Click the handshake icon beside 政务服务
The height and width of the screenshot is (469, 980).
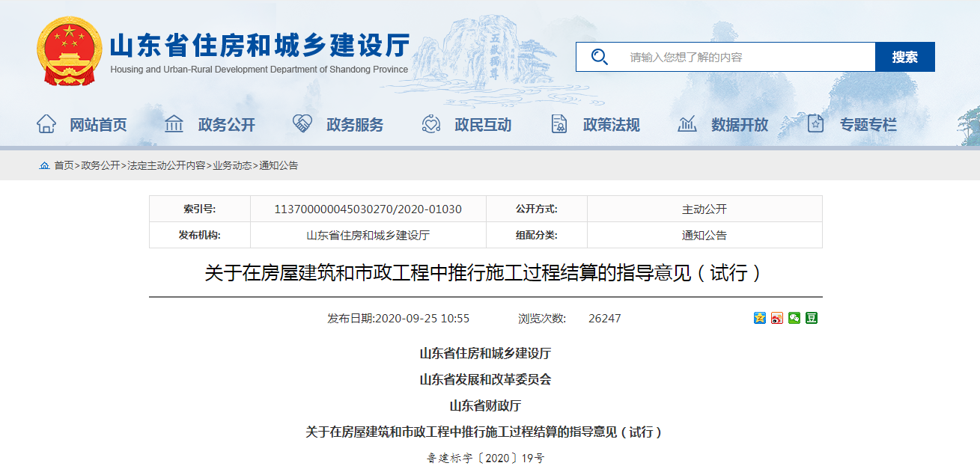tap(302, 124)
